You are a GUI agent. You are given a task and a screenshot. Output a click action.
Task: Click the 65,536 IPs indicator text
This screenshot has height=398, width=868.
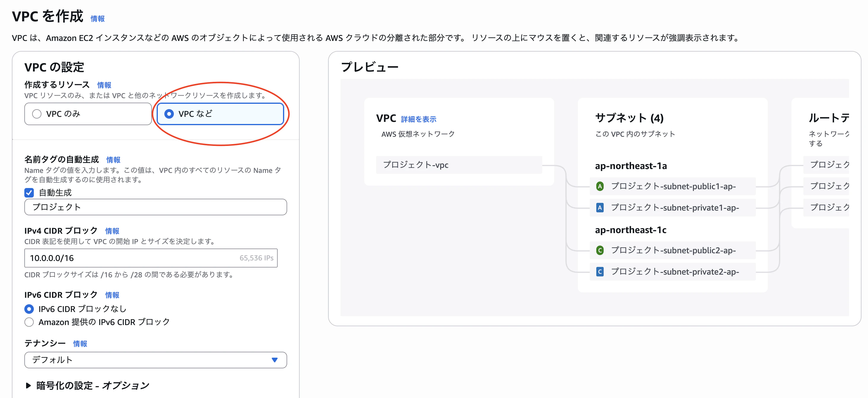point(256,258)
